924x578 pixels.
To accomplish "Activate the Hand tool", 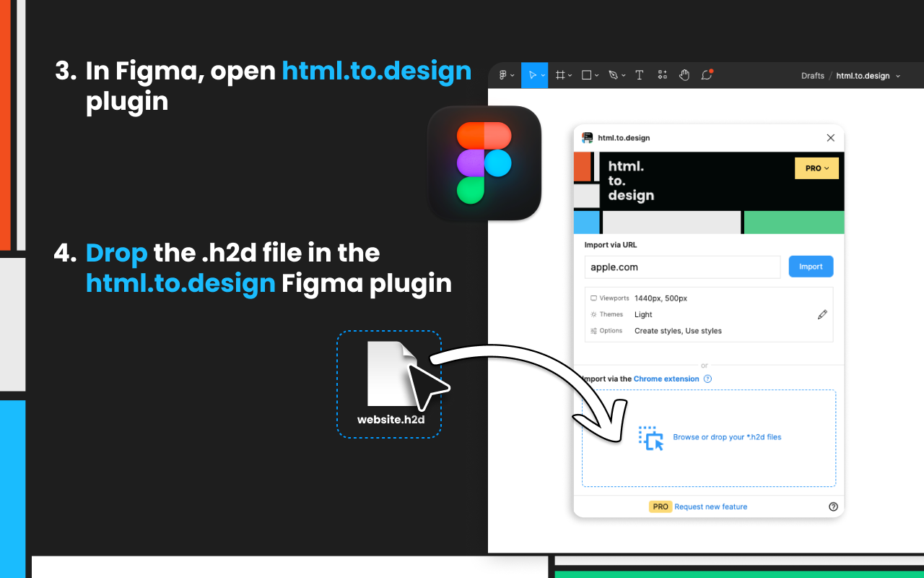I will 684,75.
